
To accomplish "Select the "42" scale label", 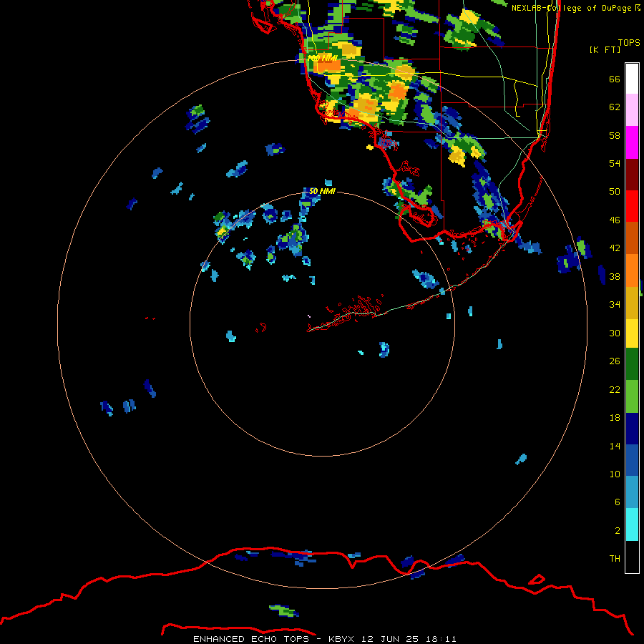I will 615,248.
